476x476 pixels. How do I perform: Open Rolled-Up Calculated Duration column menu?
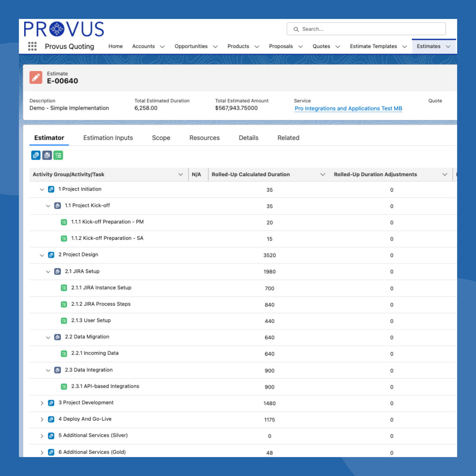(x=323, y=175)
